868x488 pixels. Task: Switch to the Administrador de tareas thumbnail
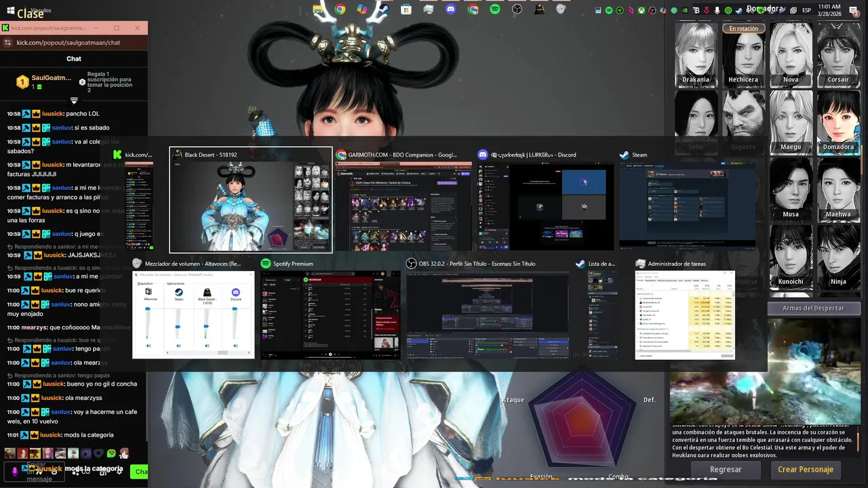click(685, 309)
